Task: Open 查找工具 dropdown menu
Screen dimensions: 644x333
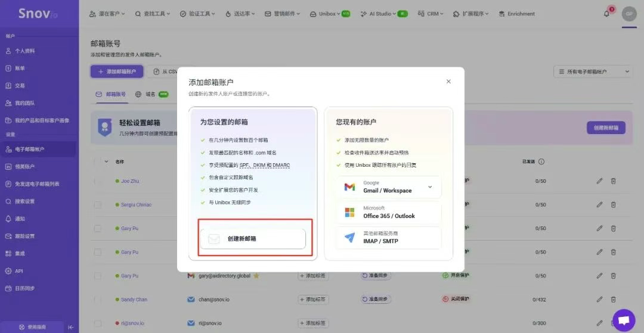Action: tap(153, 14)
